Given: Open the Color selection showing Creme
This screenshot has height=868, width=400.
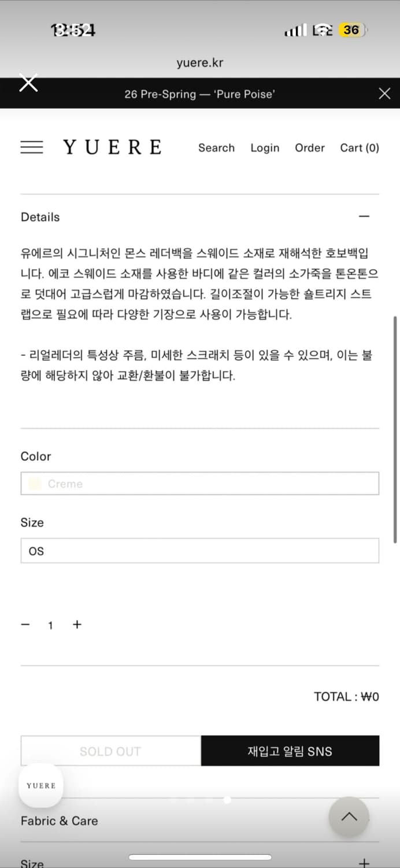Looking at the screenshot, I should [x=199, y=483].
